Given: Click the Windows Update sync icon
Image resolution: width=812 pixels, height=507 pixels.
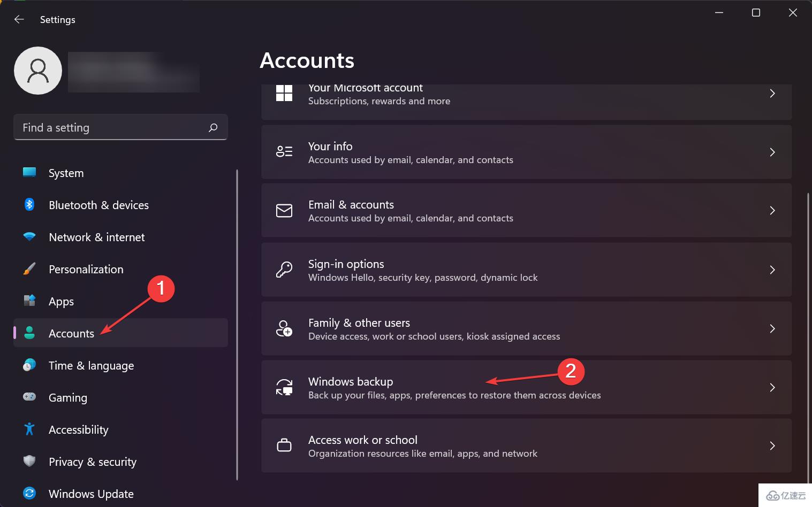Looking at the screenshot, I should point(29,493).
